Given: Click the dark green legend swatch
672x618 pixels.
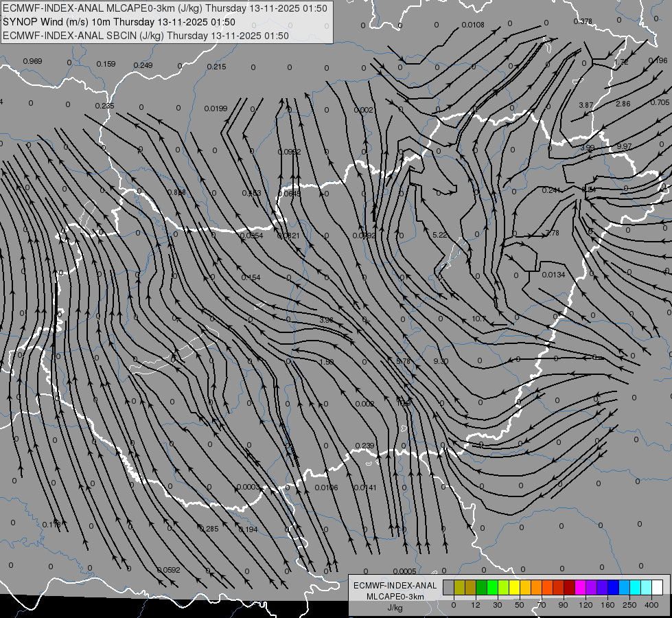Looking at the screenshot, I should [482, 587].
